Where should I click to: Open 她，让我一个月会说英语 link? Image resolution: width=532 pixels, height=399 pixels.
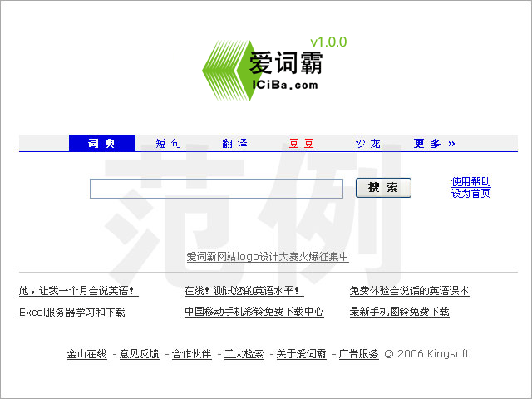(79, 291)
